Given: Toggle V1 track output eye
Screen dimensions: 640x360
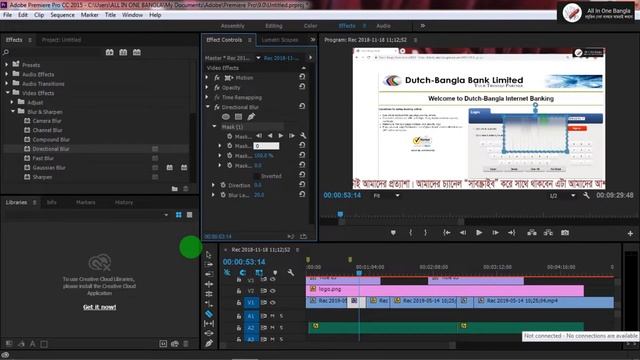Looking at the screenshot, I should 273,302.
